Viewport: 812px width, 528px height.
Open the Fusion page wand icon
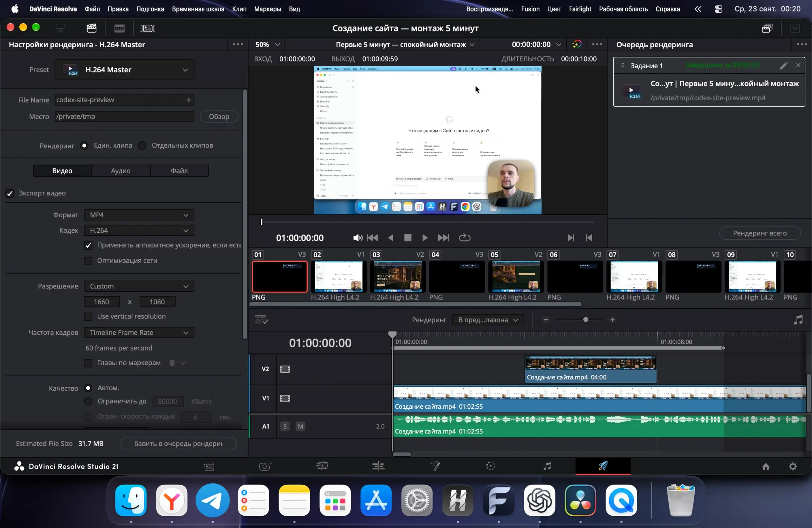click(x=435, y=466)
